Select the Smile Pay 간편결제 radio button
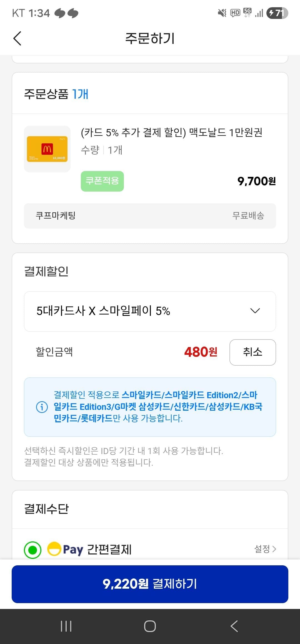The width and height of the screenshot is (300, 644). click(x=32, y=550)
